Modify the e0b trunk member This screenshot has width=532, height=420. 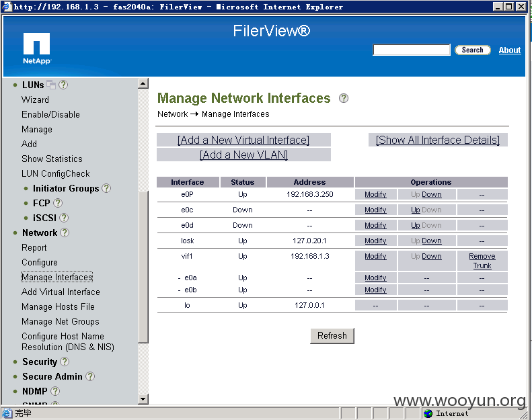[375, 290]
